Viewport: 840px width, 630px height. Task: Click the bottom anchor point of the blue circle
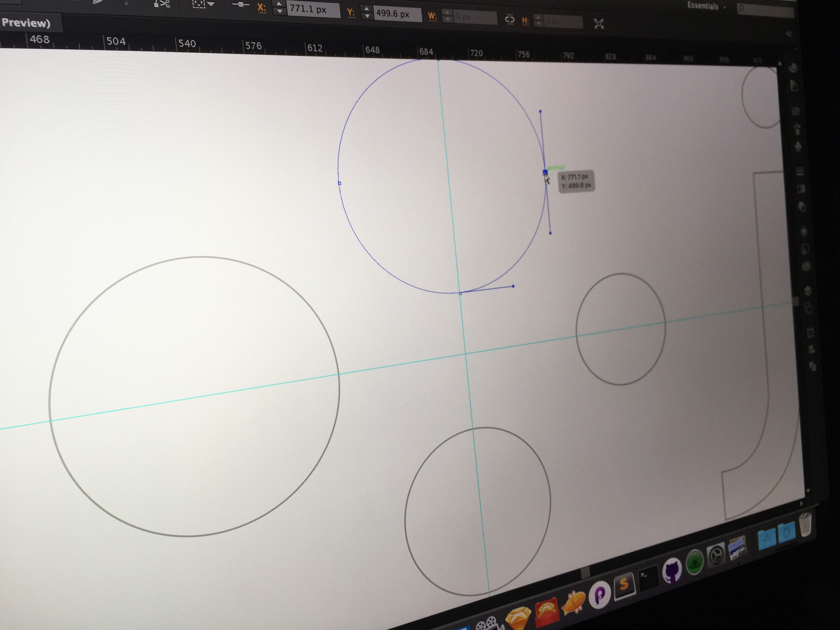click(x=460, y=293)
